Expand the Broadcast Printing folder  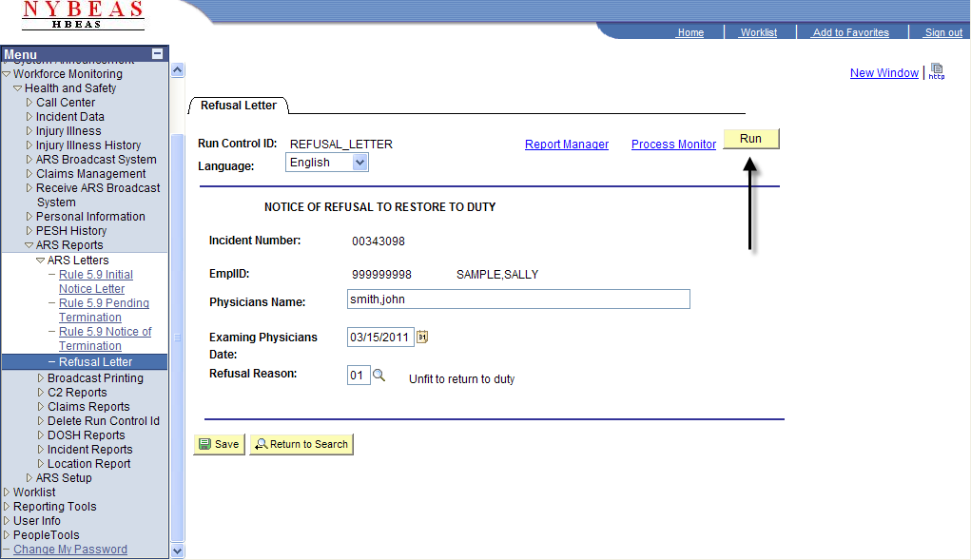click(41, 378)
